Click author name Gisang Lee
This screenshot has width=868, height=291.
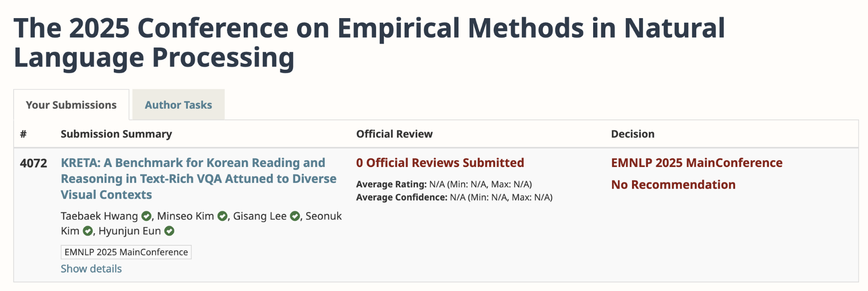click(259, 216)
